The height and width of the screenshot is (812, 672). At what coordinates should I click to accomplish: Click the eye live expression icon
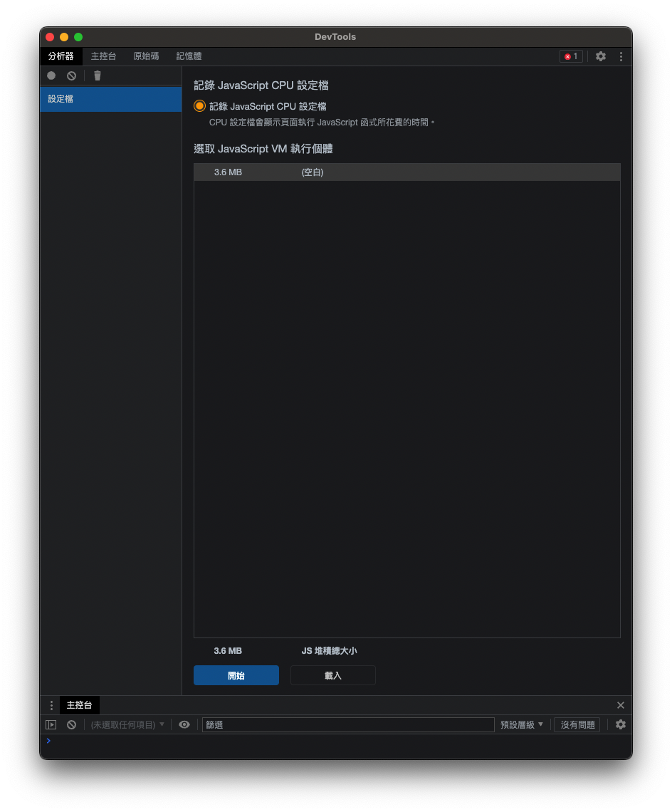[x=184, y=724]
